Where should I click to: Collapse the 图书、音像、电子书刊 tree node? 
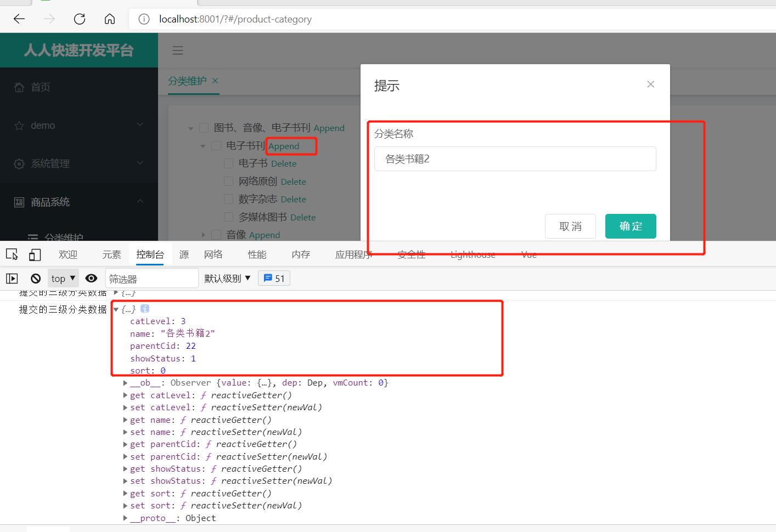point(191,128)
